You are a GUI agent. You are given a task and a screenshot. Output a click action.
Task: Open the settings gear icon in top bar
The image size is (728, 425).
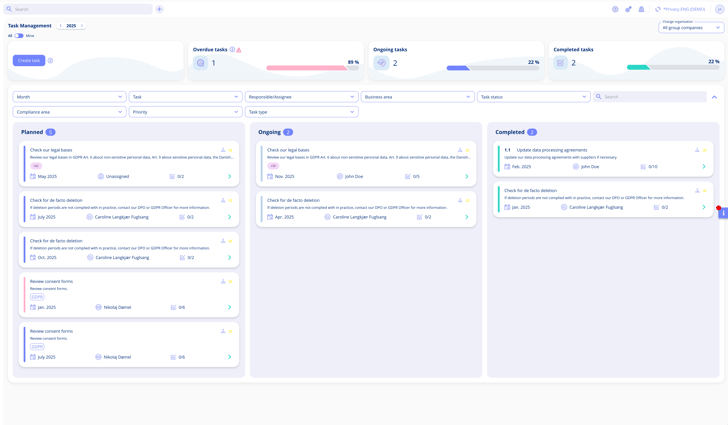click(x=628, y=9)
